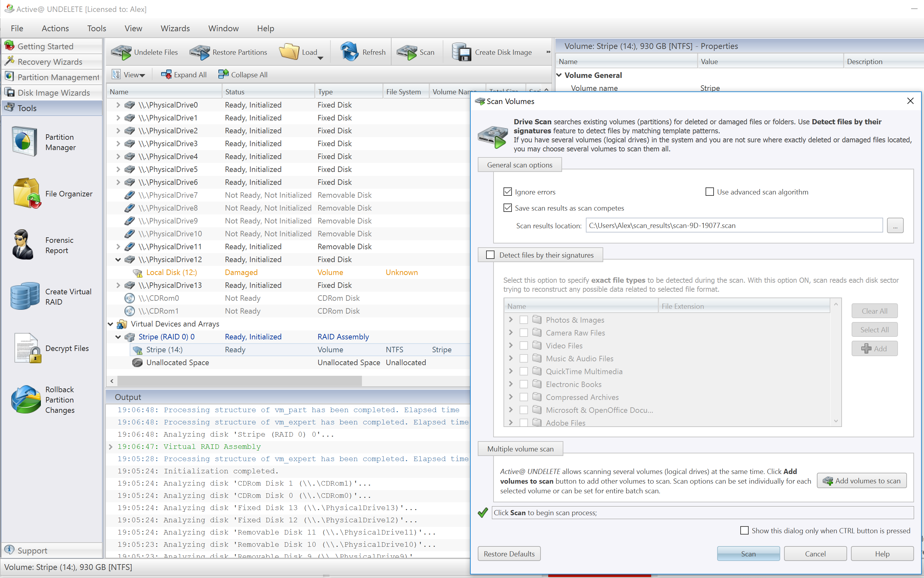Open the Actions menu
Image resolution: width=924 pixels, height=578 pixels.
(x=55, y=28)
